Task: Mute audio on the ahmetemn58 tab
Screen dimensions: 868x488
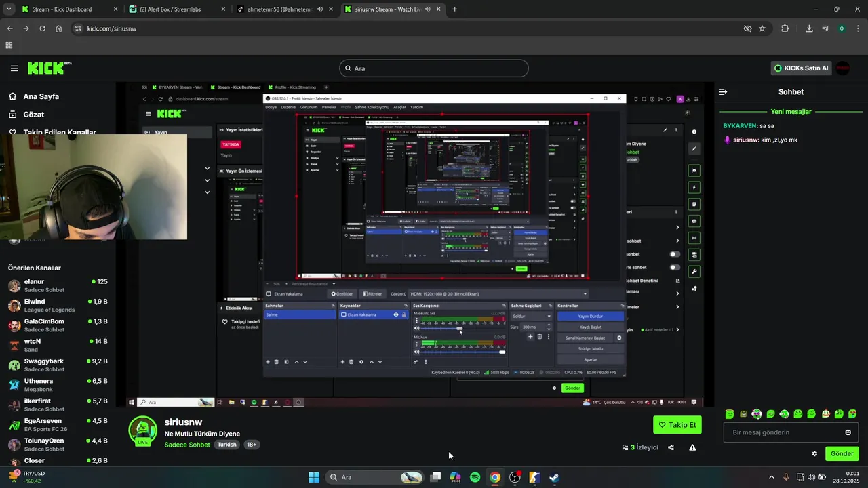Action: [x=319, y=9]
